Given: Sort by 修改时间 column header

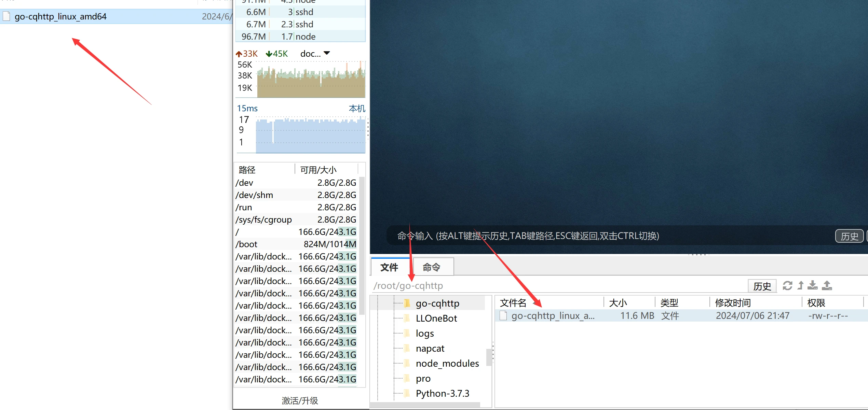Looking at the screenshot, I should point(756,302).
